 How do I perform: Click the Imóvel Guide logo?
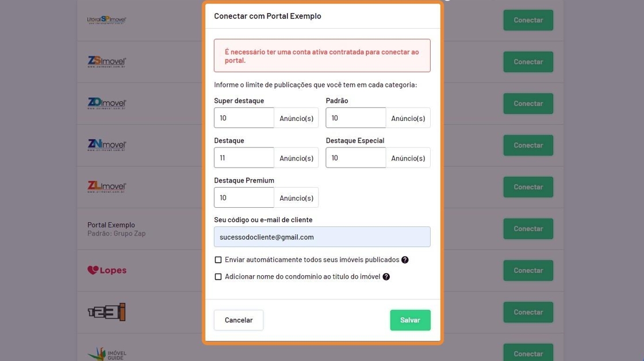[x=107, y=353]
